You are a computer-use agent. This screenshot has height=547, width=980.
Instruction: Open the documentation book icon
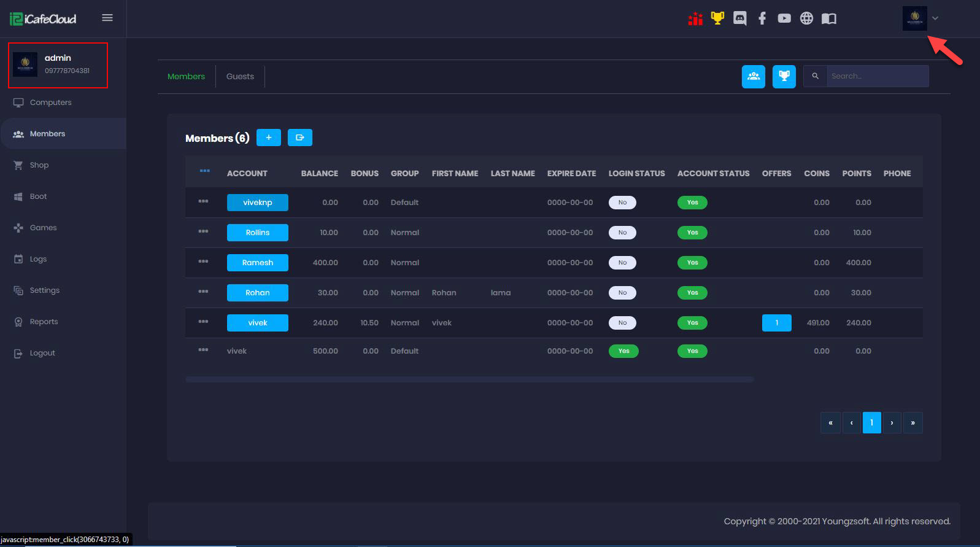coord(828,18)
